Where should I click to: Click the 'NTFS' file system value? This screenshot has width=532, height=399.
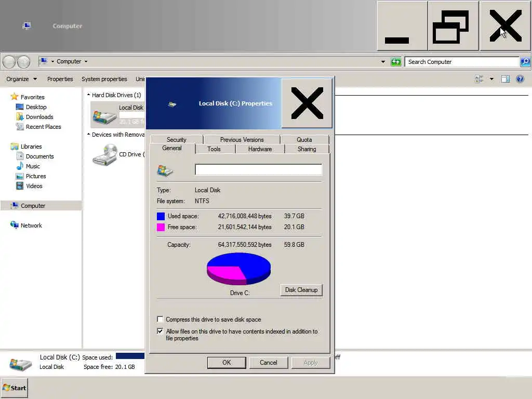coord(202,201)
